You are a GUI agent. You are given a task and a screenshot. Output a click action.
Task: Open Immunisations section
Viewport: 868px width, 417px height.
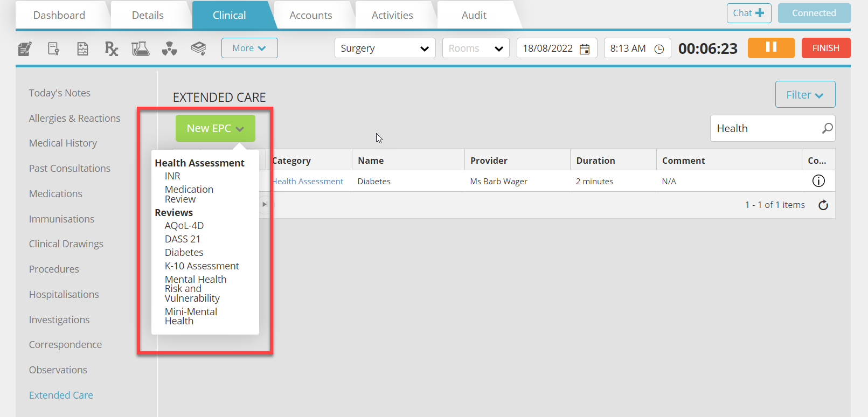coord(61,219)
